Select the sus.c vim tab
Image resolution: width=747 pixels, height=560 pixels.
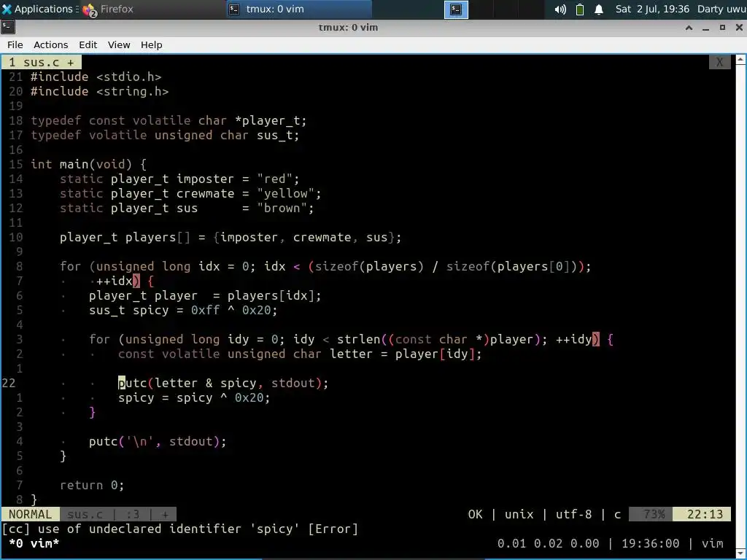(x=42, y=63)
